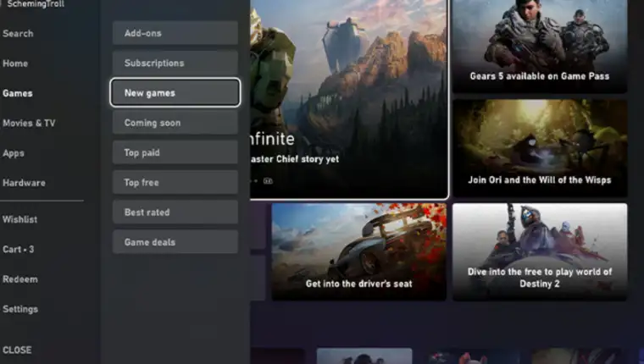The image size is (644, 364).
Task: Open the Halo Infinite featured banner
Action: pyautogui.click(x=349, y=98)
